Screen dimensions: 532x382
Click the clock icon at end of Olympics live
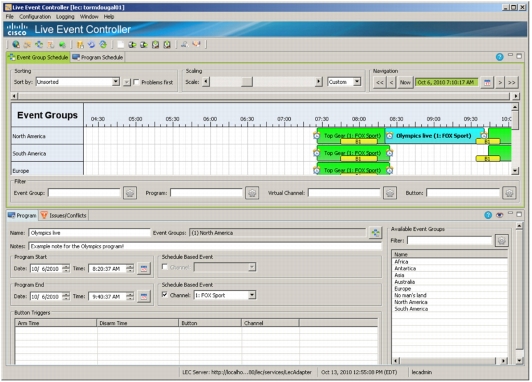484,136
